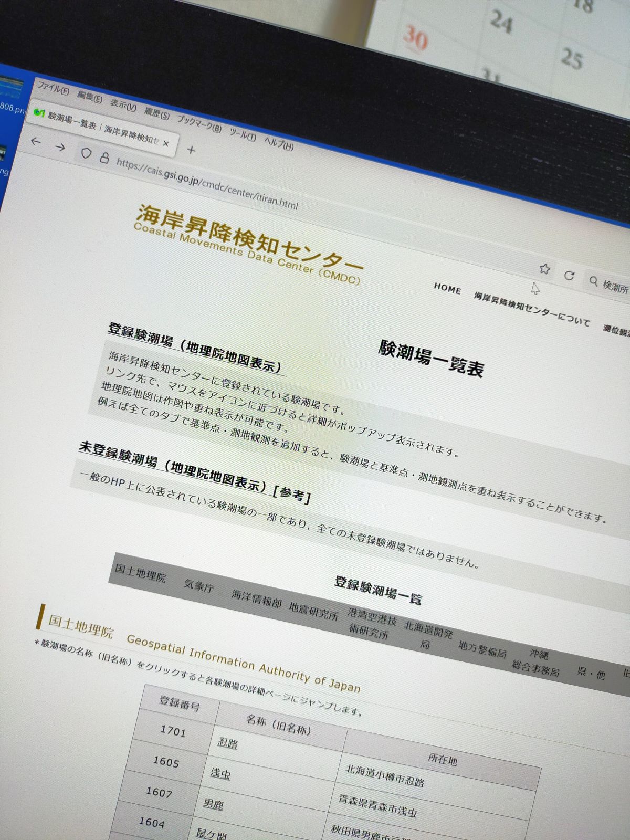Viewport: 630px width, 840px height.
Task: Click registration number 1604 cell
Action: pos(152,822)
